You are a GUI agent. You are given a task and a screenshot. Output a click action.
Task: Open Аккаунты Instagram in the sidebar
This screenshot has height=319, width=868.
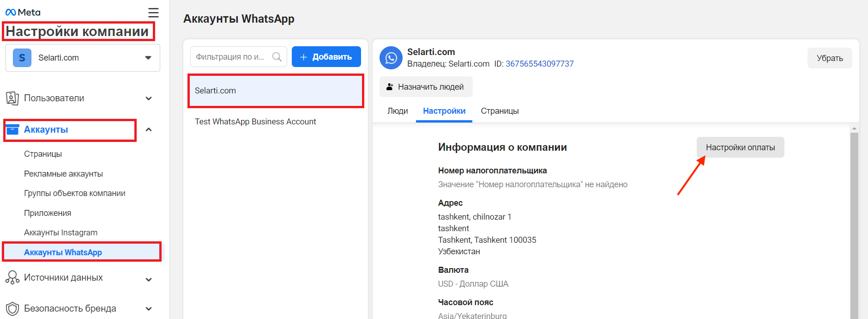point(60,233)
